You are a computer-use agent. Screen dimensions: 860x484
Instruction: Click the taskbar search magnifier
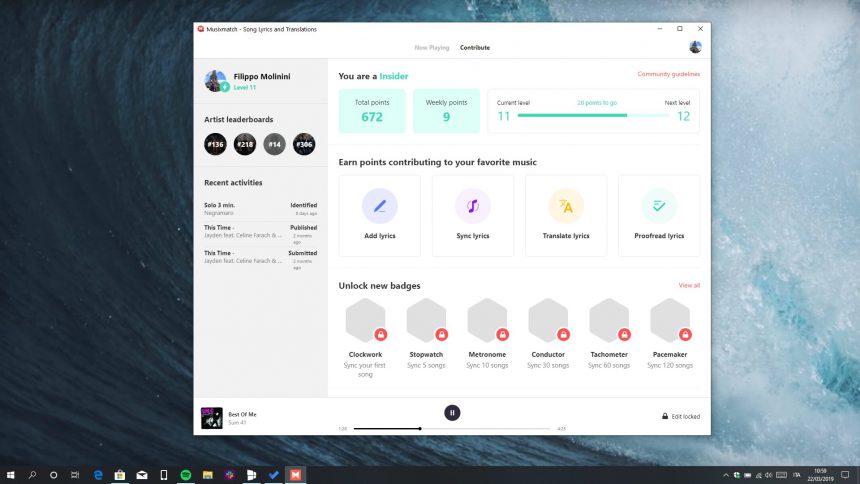(x=32, y=475)
